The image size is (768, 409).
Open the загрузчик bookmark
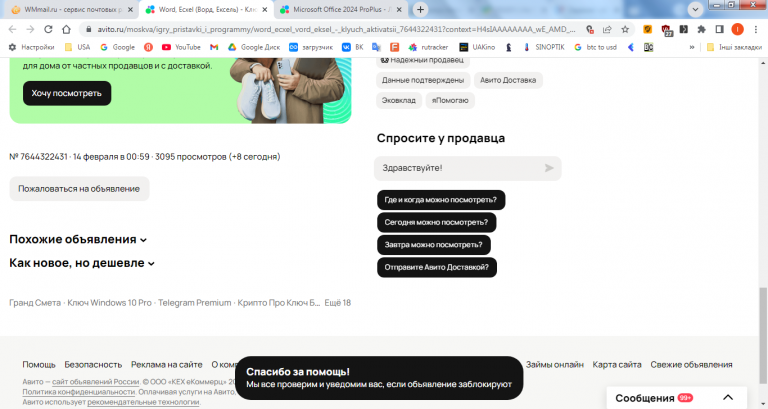(x=311, y=47)
